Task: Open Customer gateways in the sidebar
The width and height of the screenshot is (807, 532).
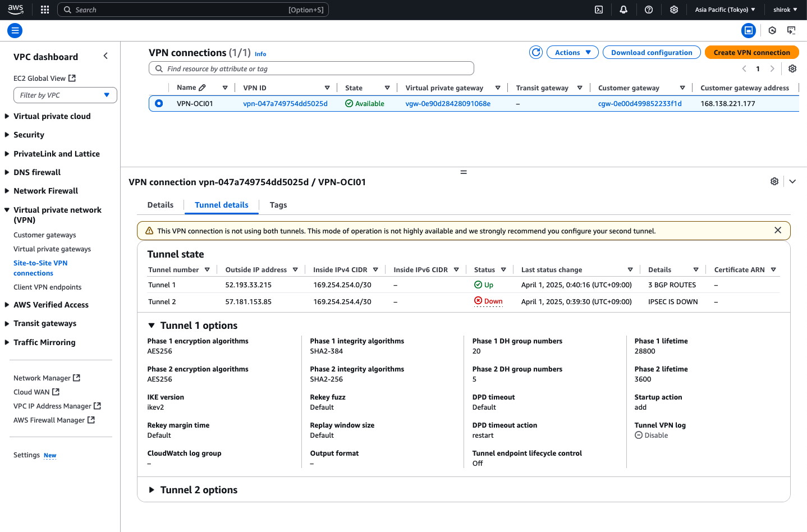Action: click(x=45, y=235)
